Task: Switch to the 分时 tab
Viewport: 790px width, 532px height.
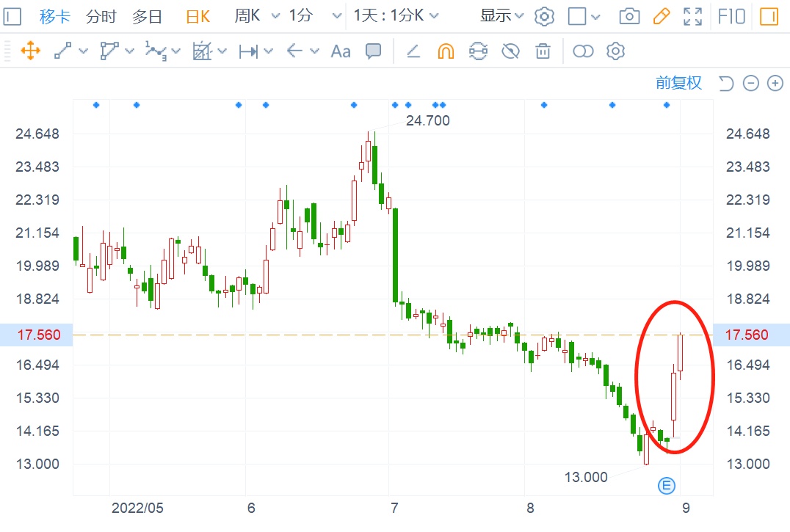Action: pos(101,16)
